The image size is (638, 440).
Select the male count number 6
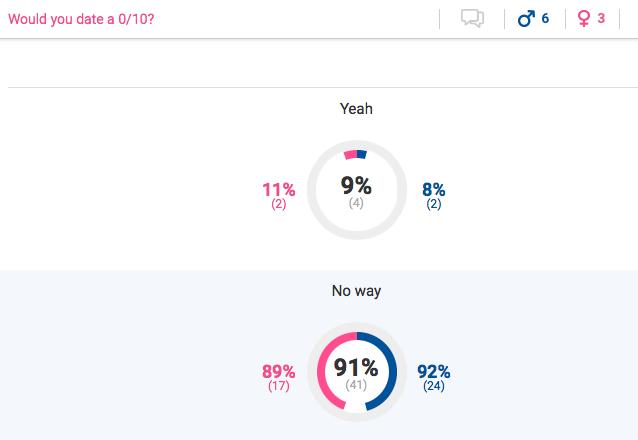tap(545, 18)
